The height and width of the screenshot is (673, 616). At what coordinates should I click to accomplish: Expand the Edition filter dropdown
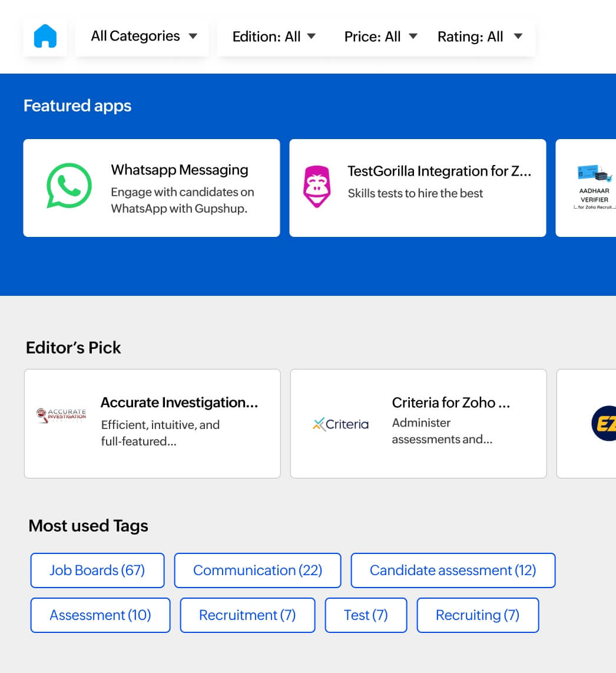(273, 36)
